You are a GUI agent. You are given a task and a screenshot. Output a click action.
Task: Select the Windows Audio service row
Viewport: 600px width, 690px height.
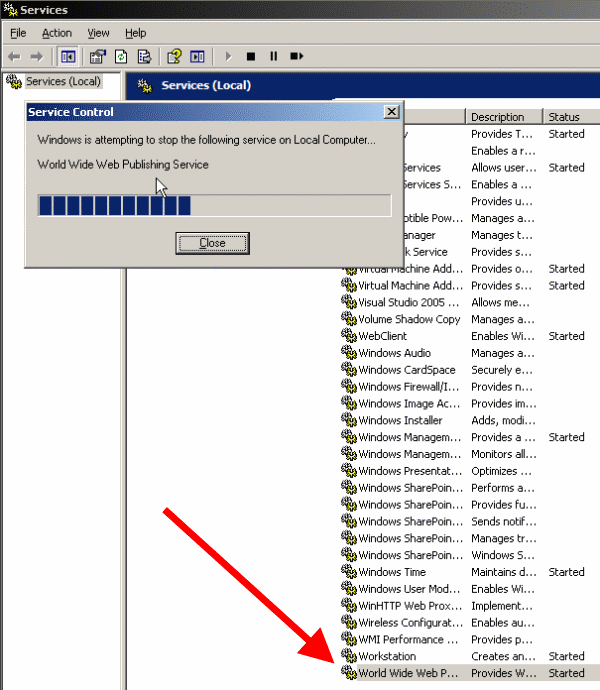tap(470, 353)
